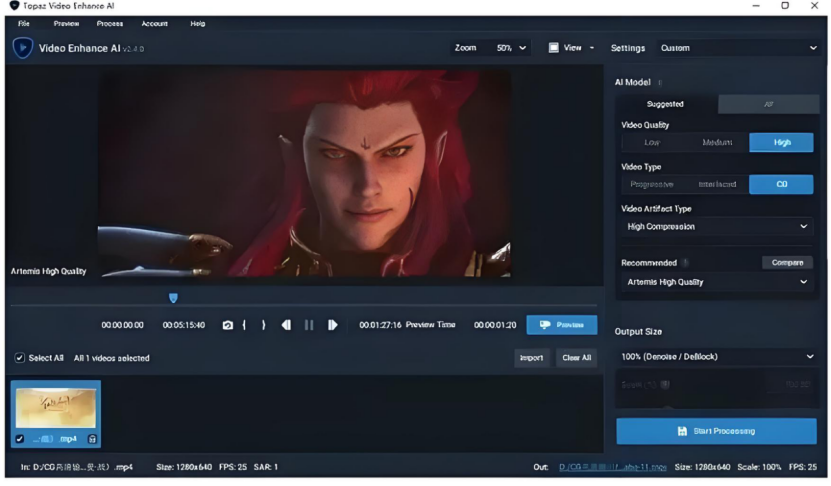Click the info icon next to Recommended
The height and width of the screenshot is (486, 831).
click(x=685, y=263)
